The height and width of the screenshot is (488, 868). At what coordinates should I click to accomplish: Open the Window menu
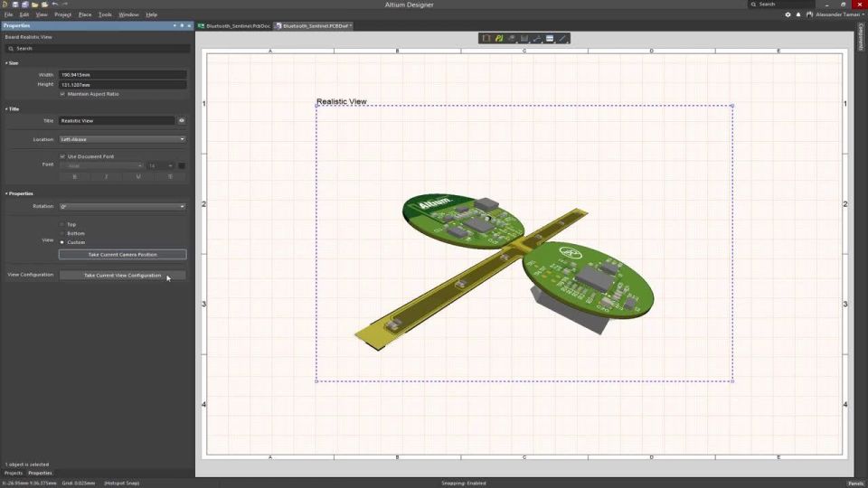128,15
